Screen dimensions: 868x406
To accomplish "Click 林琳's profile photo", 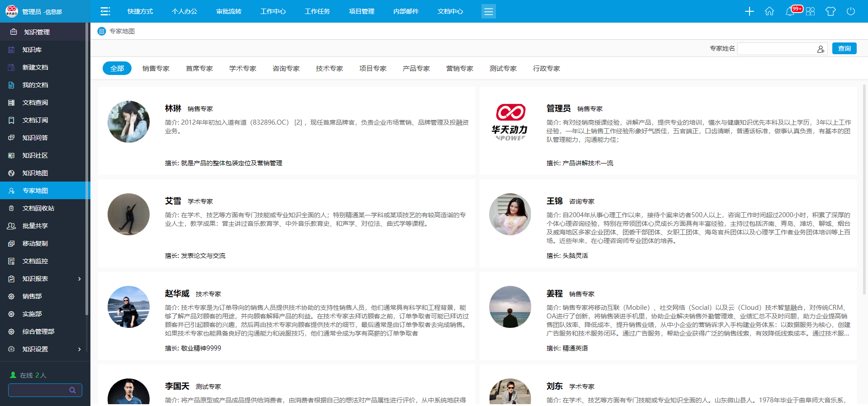I will point(128,122).
